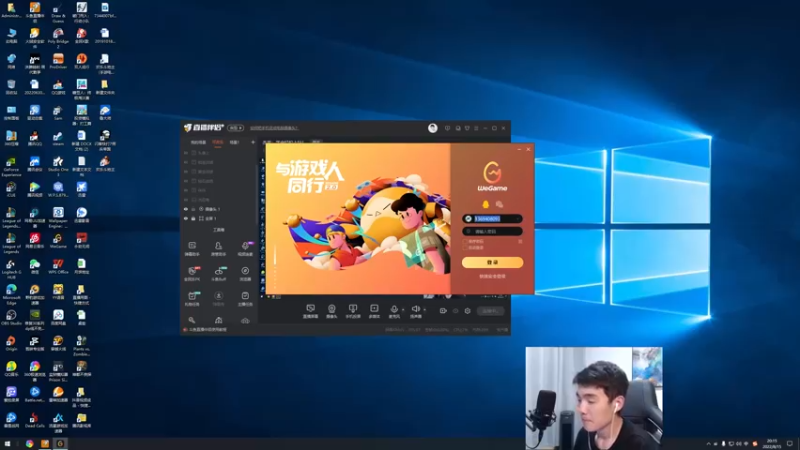
Task: Expand the speaker dropdown arrow in toolbar
Action: point(424,309)
